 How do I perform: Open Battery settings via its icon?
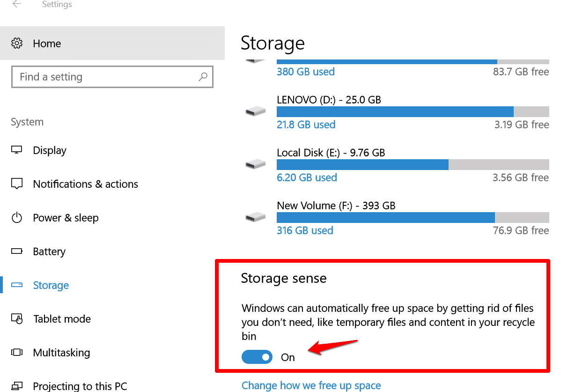[17, 251]
